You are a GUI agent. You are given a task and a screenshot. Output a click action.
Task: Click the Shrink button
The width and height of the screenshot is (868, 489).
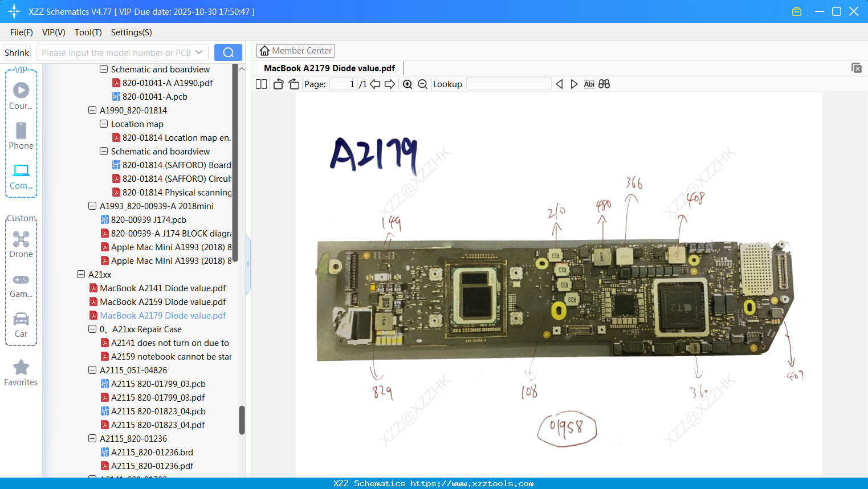(17, 52)
